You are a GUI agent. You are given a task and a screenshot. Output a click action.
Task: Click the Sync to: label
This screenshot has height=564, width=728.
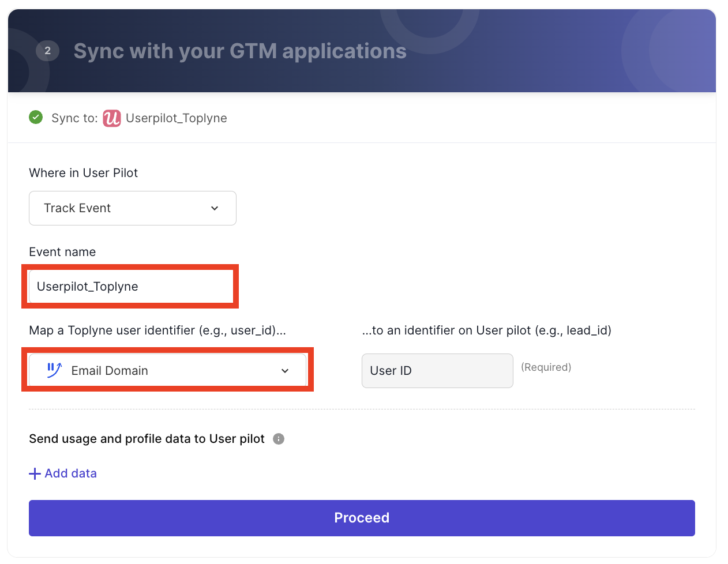point(74,118)
